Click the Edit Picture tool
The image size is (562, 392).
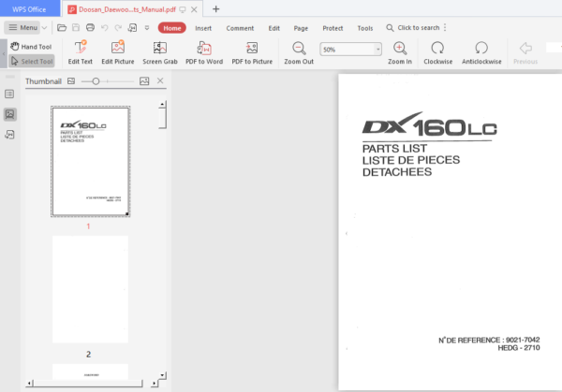tap(118, 52)
